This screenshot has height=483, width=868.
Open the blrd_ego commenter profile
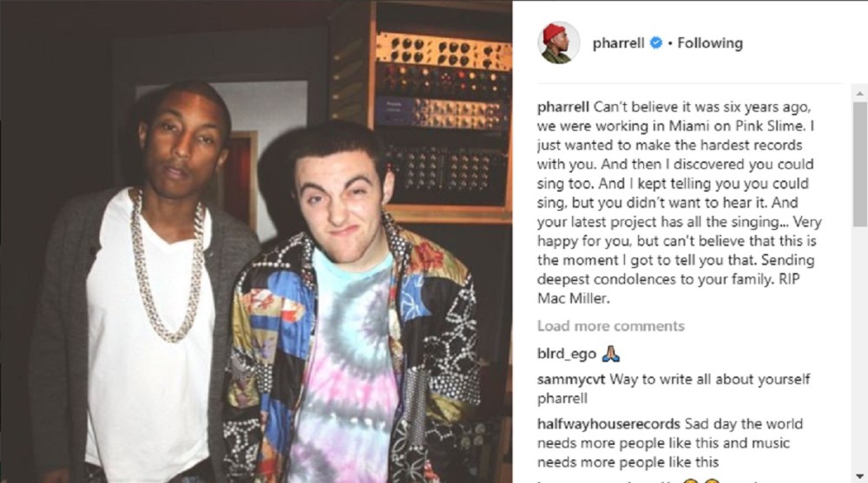point(566,354)
